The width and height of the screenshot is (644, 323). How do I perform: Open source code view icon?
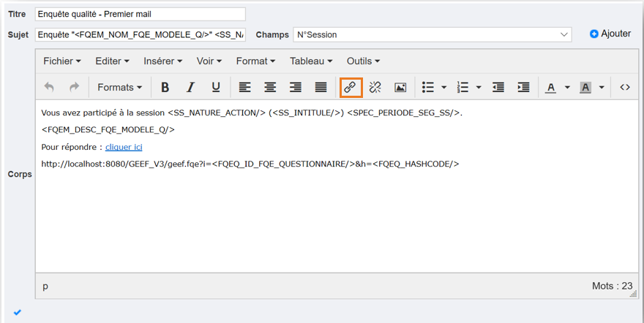(x=624, y=87)
